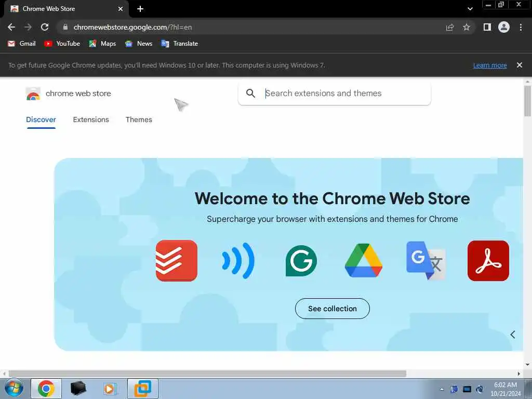Click the share this page icon
The width and height of the screenshot is (532, 399).
pyautogui.click(x=450, y=28)
